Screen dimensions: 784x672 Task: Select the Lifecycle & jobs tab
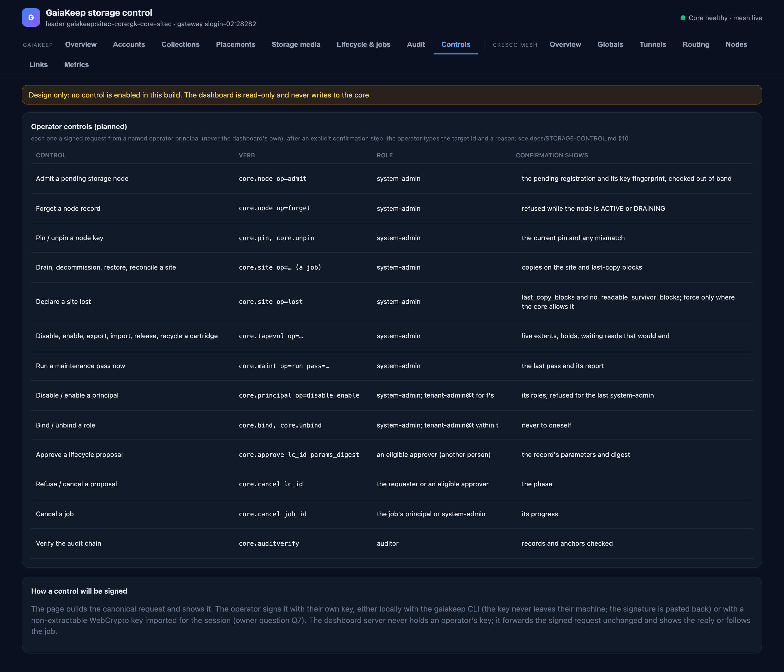pyautogui.click(x=364, y=44)
